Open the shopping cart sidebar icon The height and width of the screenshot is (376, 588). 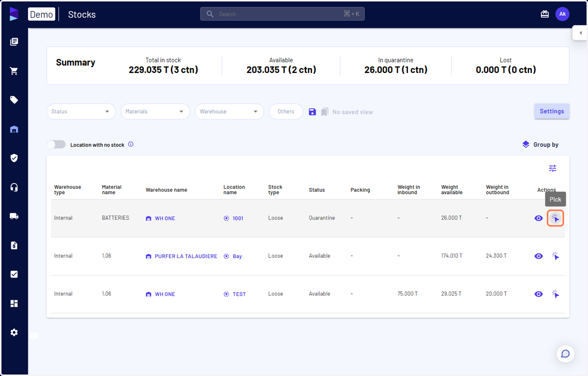(14, 71)
